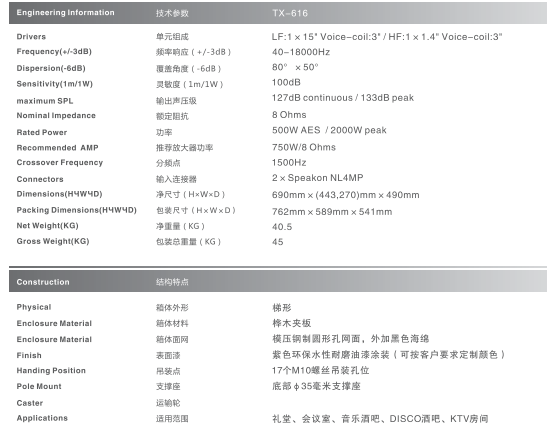This screenshot has width=547, height=430.
Task: Click the '结构特点' header text
Action: click(172, 282)
